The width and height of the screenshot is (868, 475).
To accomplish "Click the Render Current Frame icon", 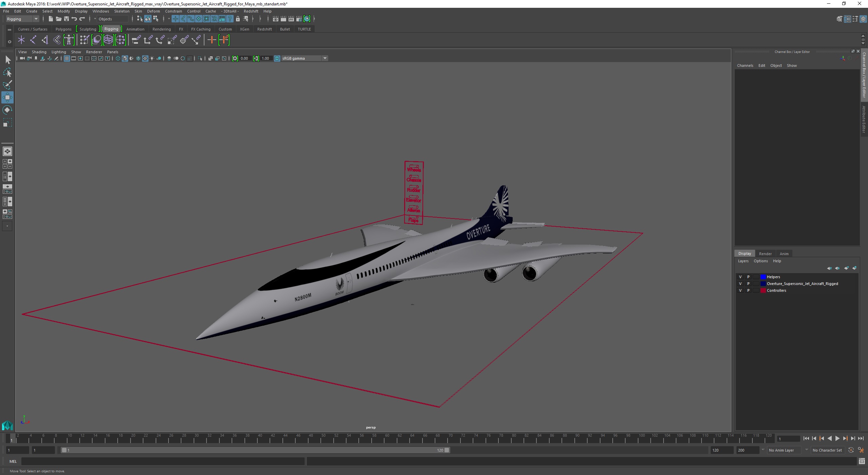I will [283, 19].
